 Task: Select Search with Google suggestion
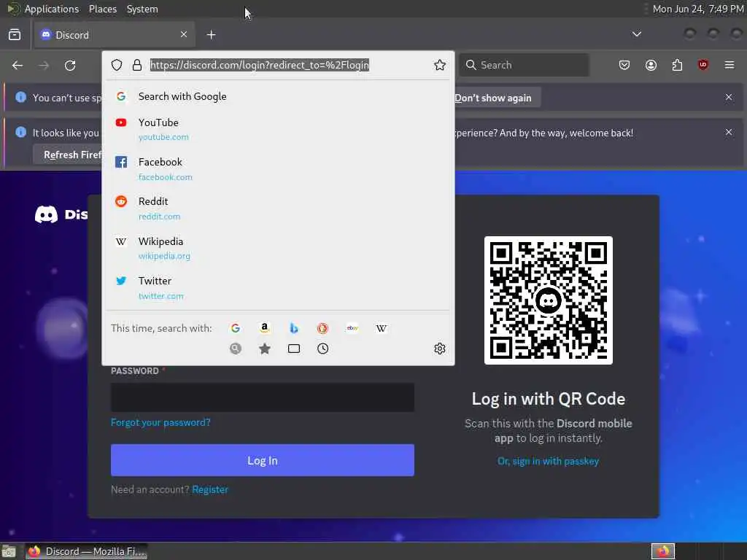[278, 96]
